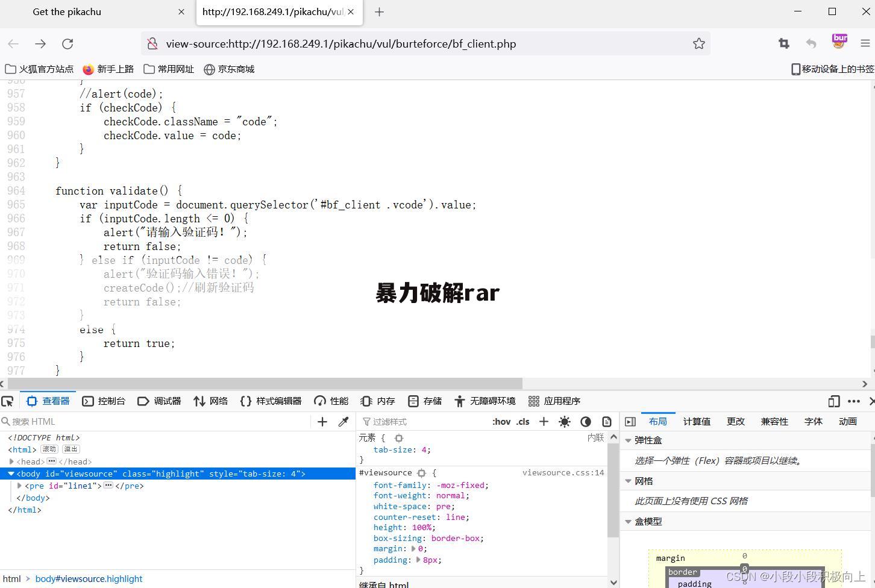Open devtools more options ellipsis

[854, 401]
